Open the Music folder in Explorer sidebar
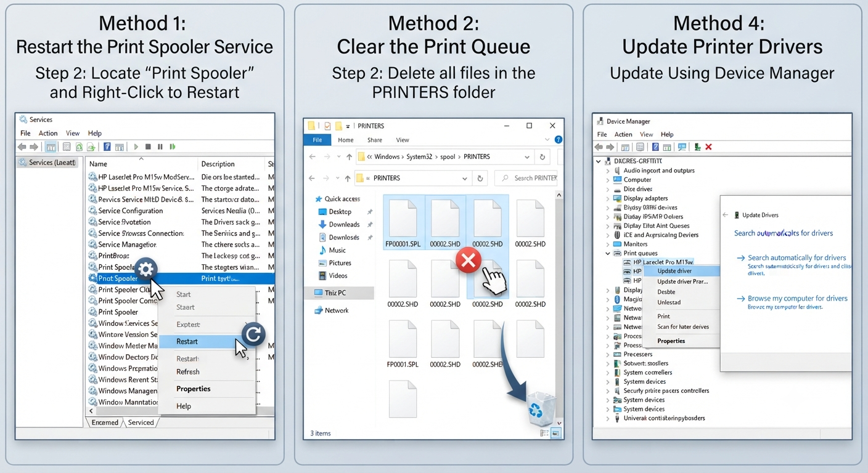The width and height of the screenshot is (868, 473). pos(337,250)
